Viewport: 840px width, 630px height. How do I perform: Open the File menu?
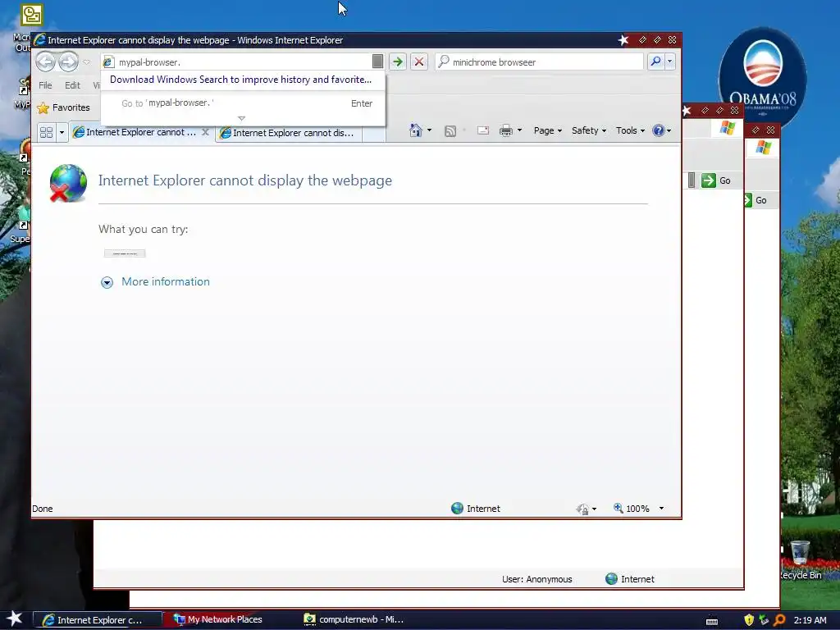click(x=46, y=85)
